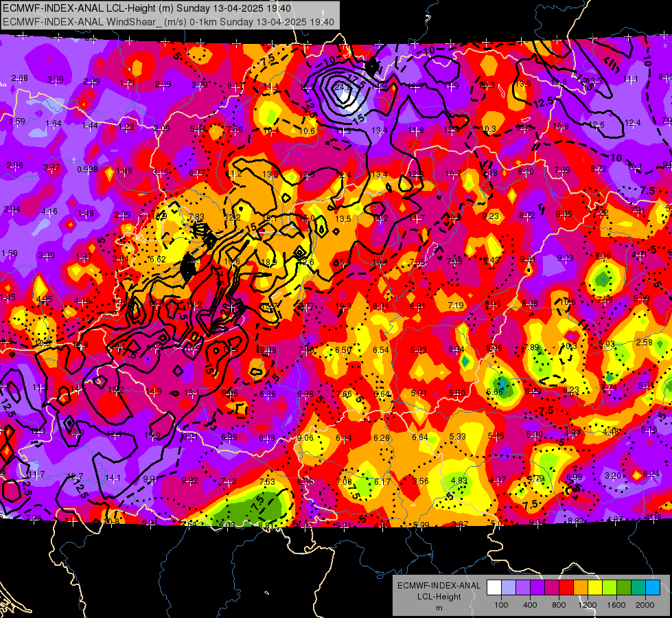Select the 2.58 grid value
This screenshot has height=618, width=672.
point(645,342)
